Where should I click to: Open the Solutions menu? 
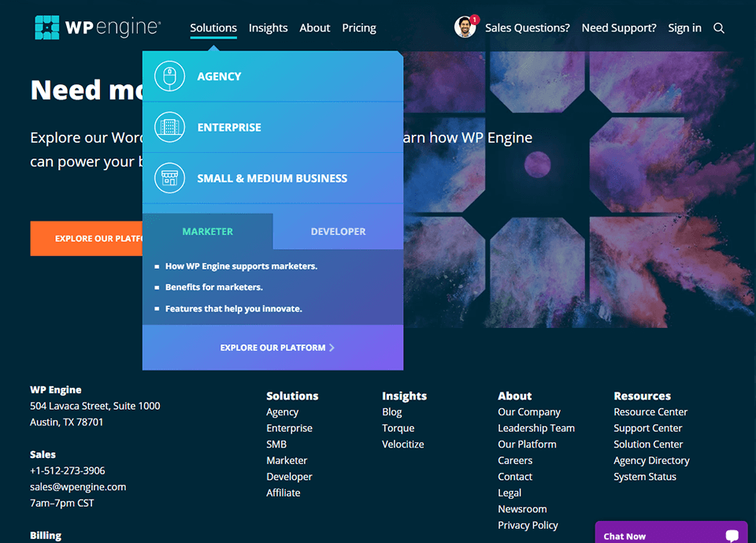213,28
